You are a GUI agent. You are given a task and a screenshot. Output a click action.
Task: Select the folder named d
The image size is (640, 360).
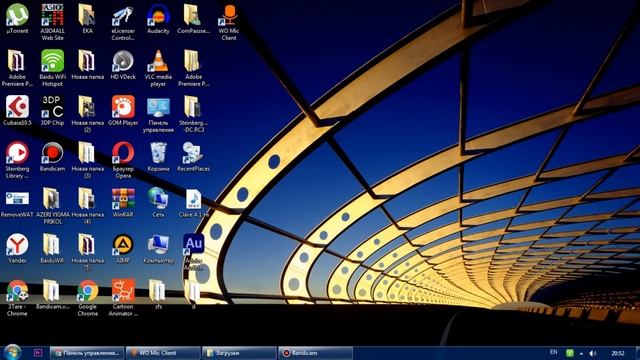(x=193, y=294)
